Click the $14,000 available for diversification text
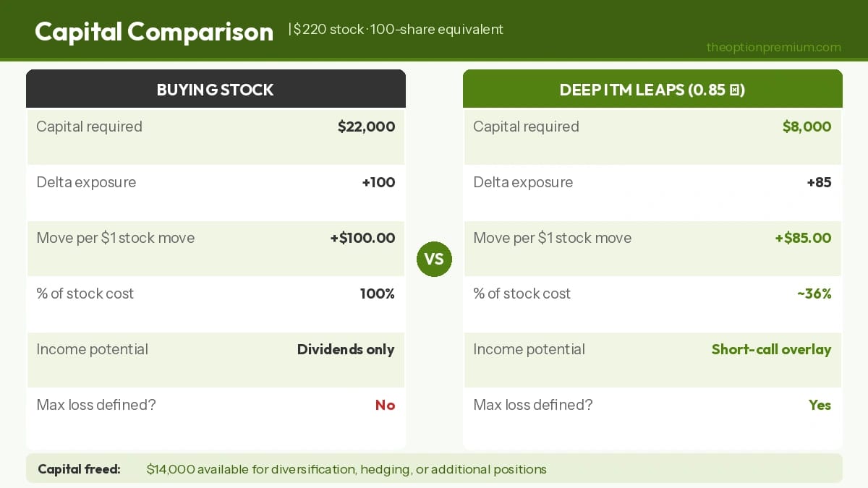The width and height of the screenshot is (868, 488). (x=346, y=469)
